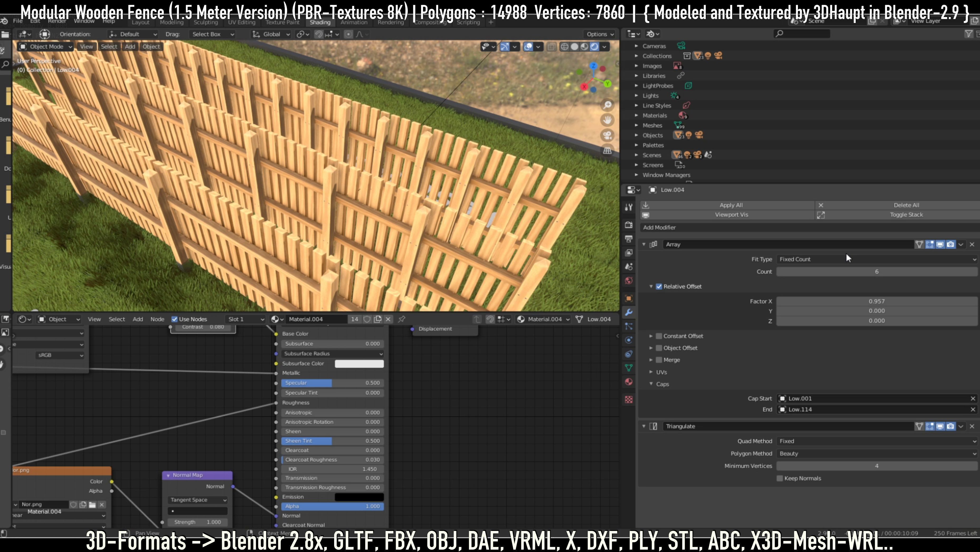Click the Viewport Vis button
Image resolution: width=980 pixels, height=552 pixels.
point(727,215)
